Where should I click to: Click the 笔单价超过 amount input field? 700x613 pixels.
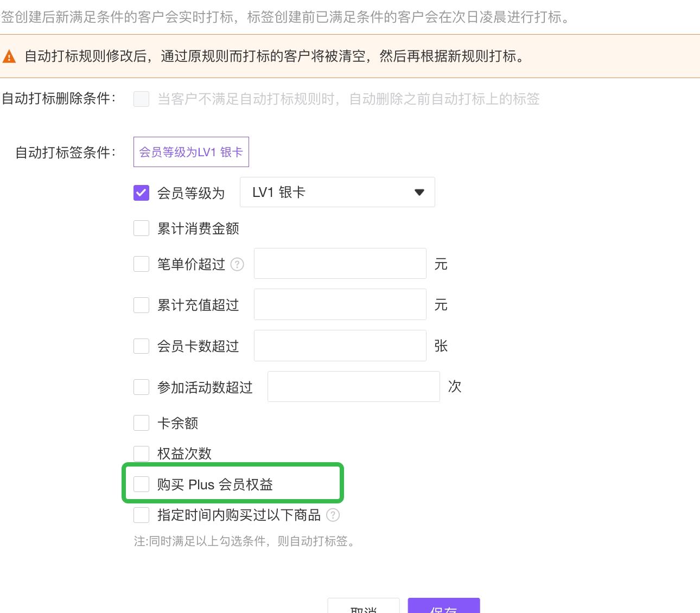click(x=340, y=264)
